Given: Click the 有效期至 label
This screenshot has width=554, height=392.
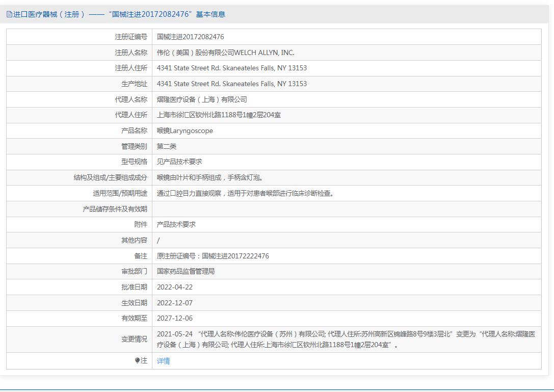Looking at the screenshot, I should (x=134, y=318).
